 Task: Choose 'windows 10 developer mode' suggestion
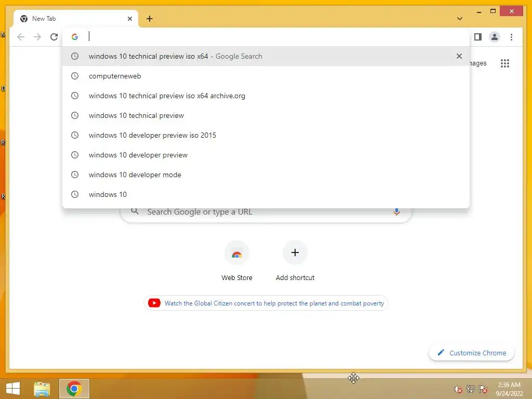click(266, 175)
